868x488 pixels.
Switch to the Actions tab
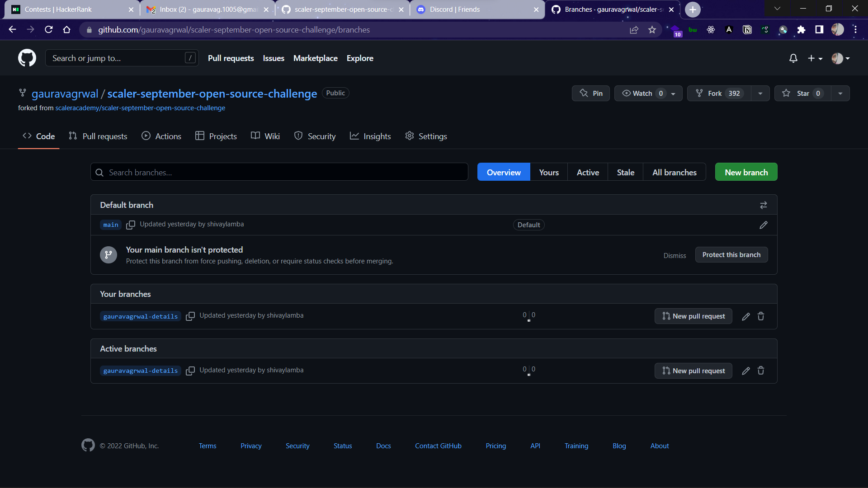click(161, 136)
